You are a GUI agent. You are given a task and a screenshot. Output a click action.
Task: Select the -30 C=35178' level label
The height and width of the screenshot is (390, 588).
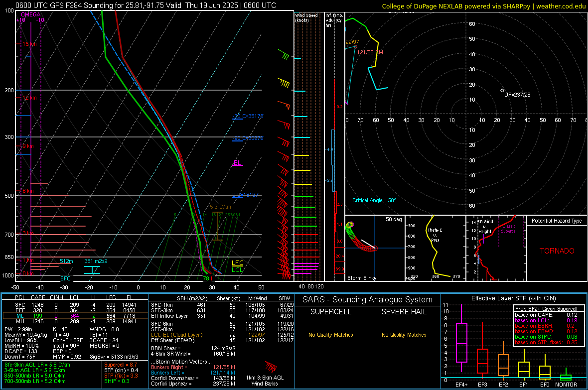[248, 116]
